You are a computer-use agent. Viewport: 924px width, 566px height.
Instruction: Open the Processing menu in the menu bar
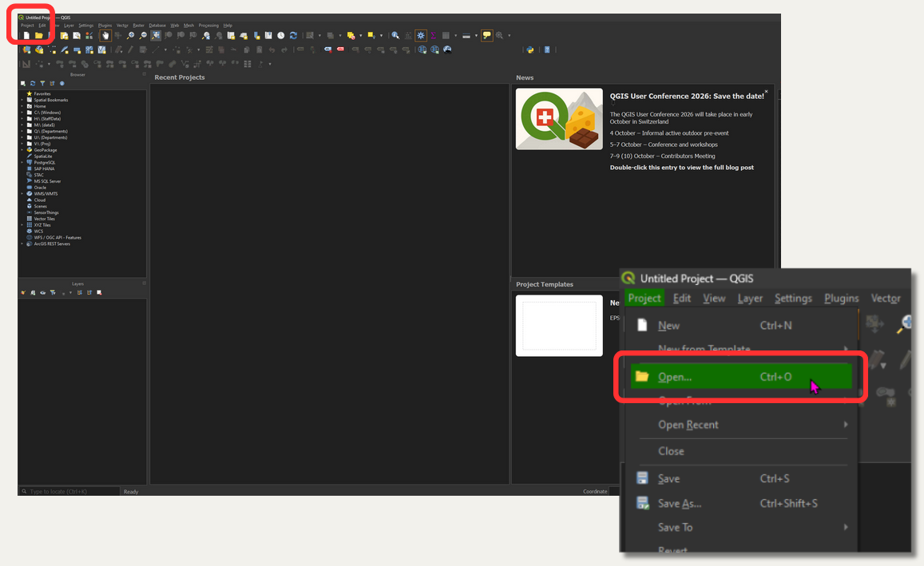(x=208, y=26)
